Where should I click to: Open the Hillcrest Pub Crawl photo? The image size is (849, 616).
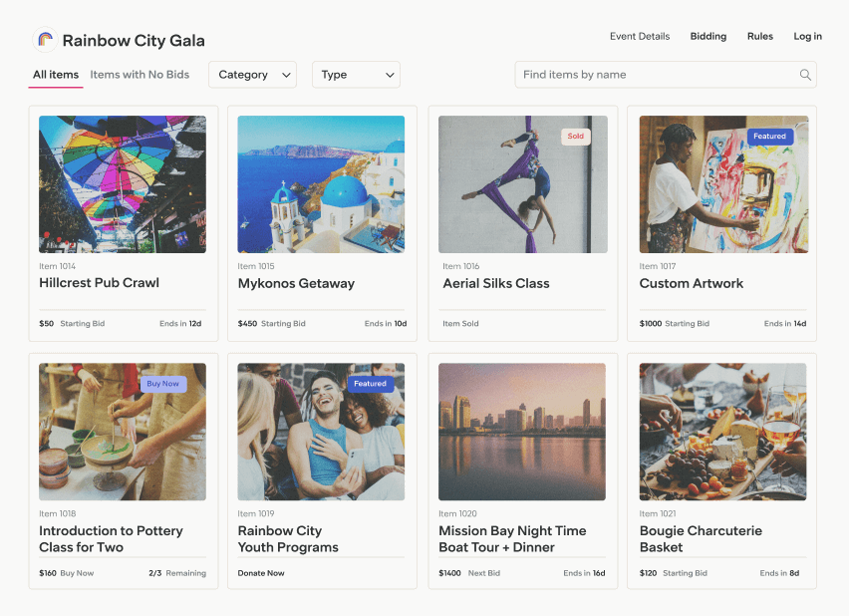pos(123,184)
